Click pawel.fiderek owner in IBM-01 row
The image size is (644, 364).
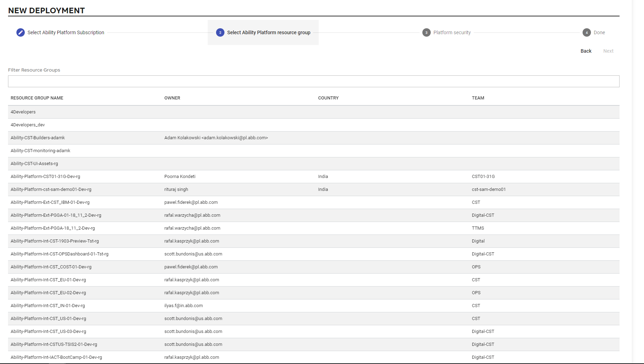pyautogui.click(x=191, y=202)
